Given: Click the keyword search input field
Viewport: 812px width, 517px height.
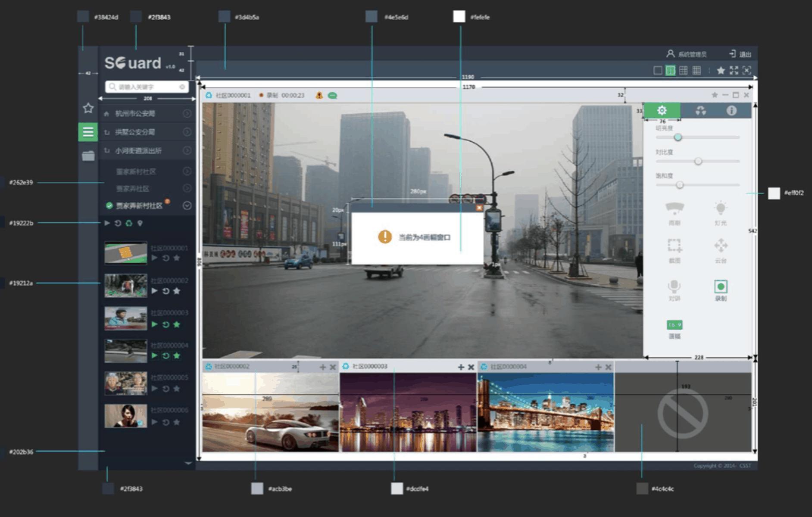Looking at the screenshot, I should (x=147, y=87).
